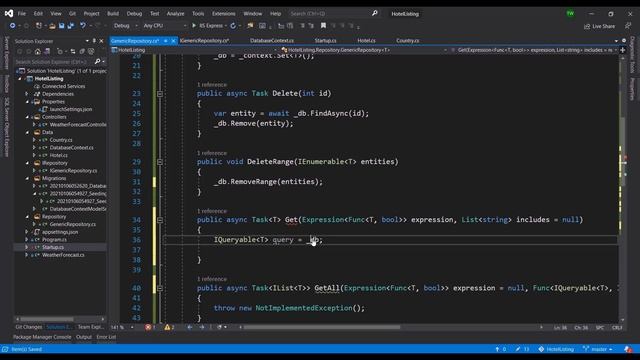Pin the GenericRepository.cs tab
Viewport: 640px width, 360px height.
click(165, 41)
